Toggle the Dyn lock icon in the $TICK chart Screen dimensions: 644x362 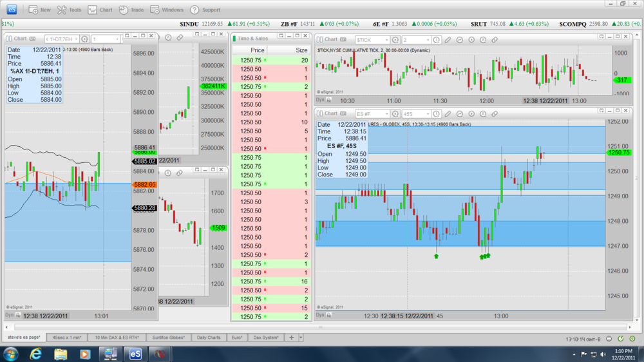[x=329, y=100]
